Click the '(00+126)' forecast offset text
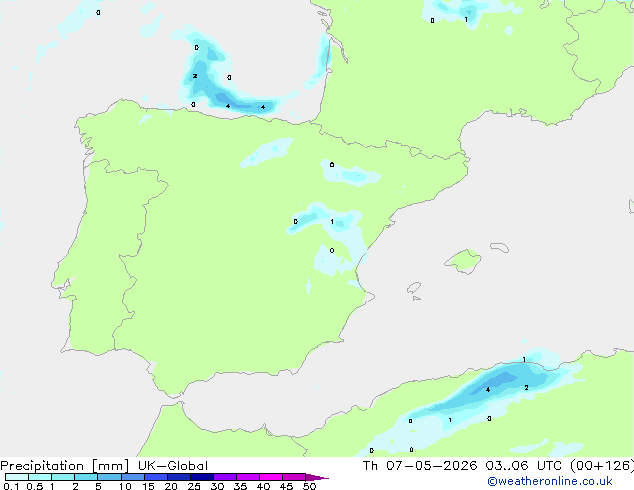Image resolution: width=634 pixels, height=490 pixels. 602,466
